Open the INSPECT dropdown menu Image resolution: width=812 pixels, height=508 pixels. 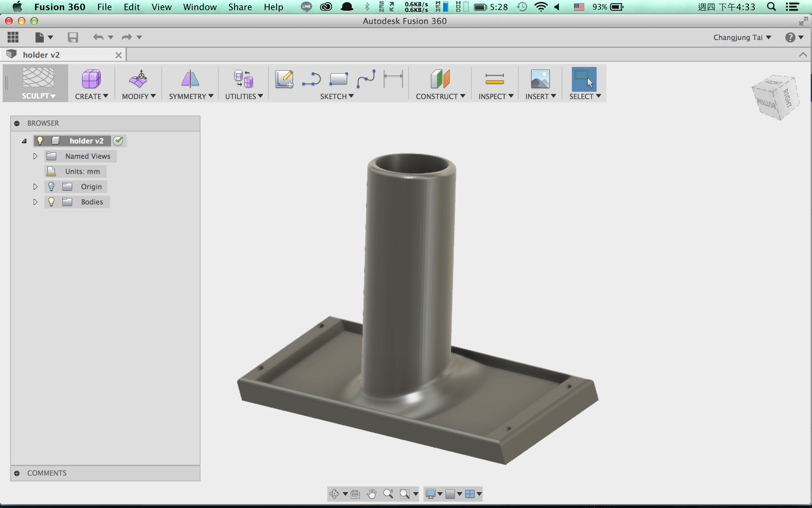coord(496,97)
